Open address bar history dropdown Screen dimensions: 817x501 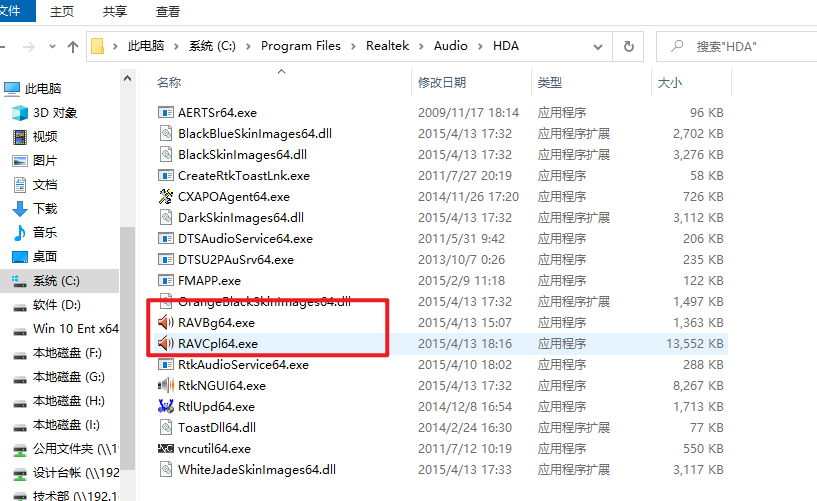pos(598,47)
